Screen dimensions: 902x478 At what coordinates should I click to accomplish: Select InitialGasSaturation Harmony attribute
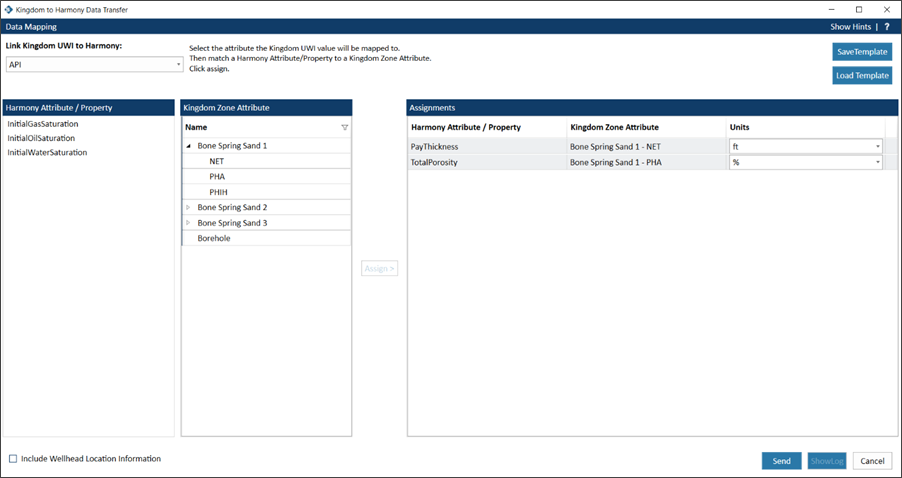click(x=43, y=124)
